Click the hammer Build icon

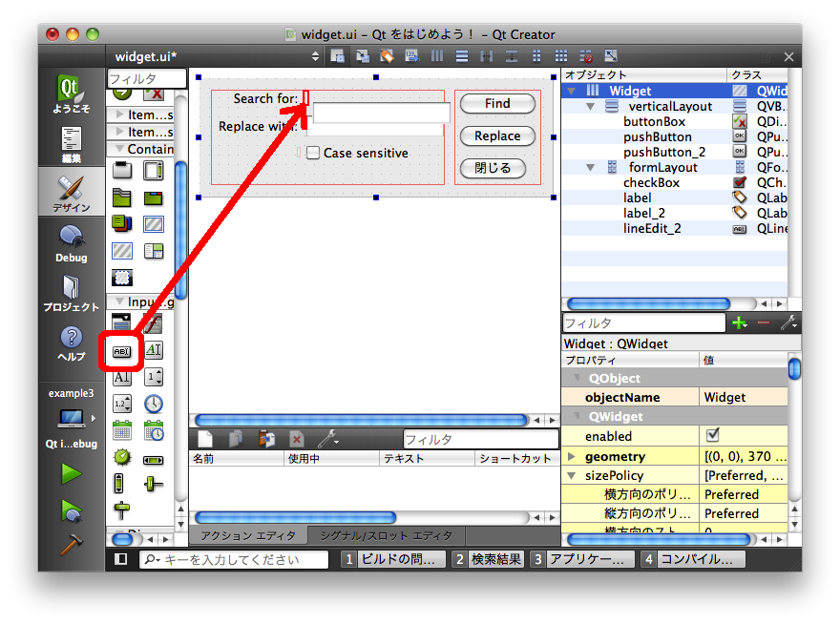(71, 547)
